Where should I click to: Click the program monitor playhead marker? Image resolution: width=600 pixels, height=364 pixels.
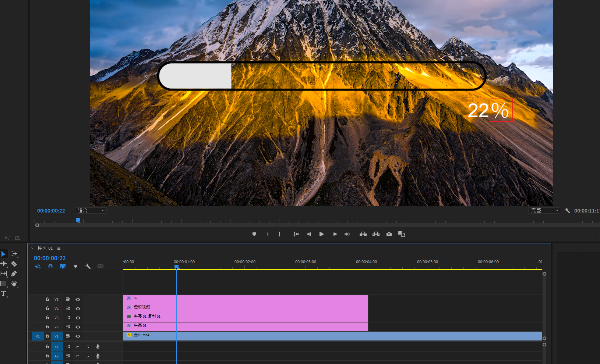coord(78,220)
